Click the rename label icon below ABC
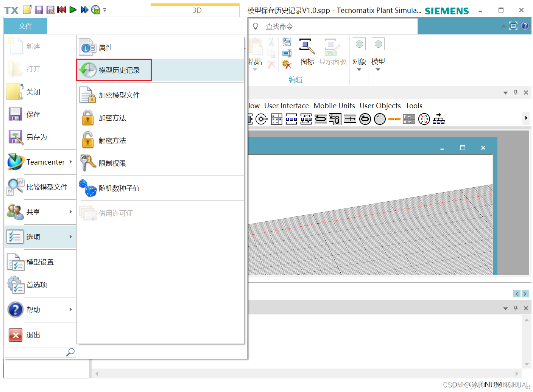Viewport: 533px width, 392px height. click(287, 53)
